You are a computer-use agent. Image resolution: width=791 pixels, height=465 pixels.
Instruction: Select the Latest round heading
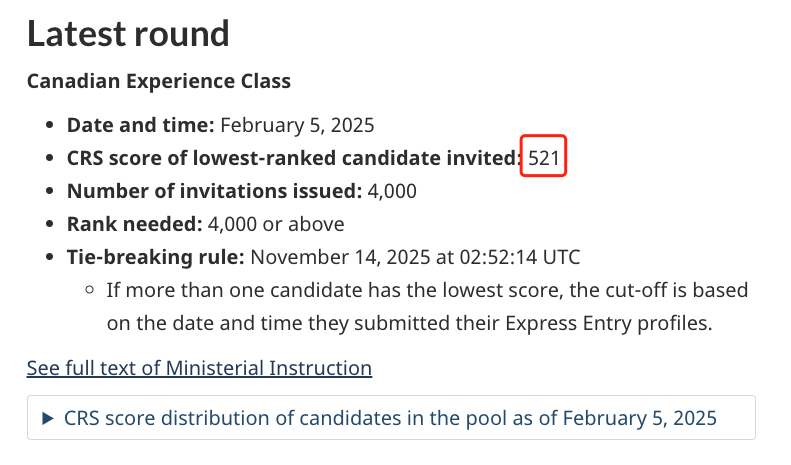[128, 34]
